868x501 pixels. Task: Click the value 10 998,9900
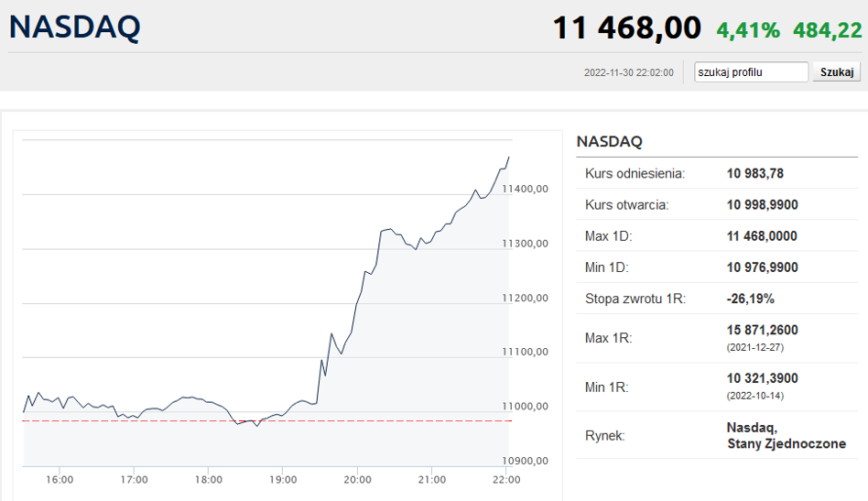(763, 205)
